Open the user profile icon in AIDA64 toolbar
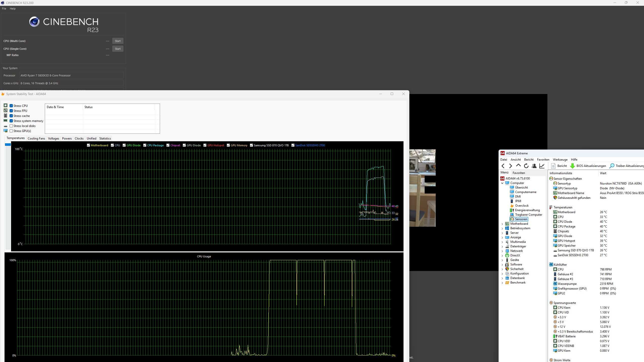This screenshot has height=362, width=644. (x=534, y=166)
